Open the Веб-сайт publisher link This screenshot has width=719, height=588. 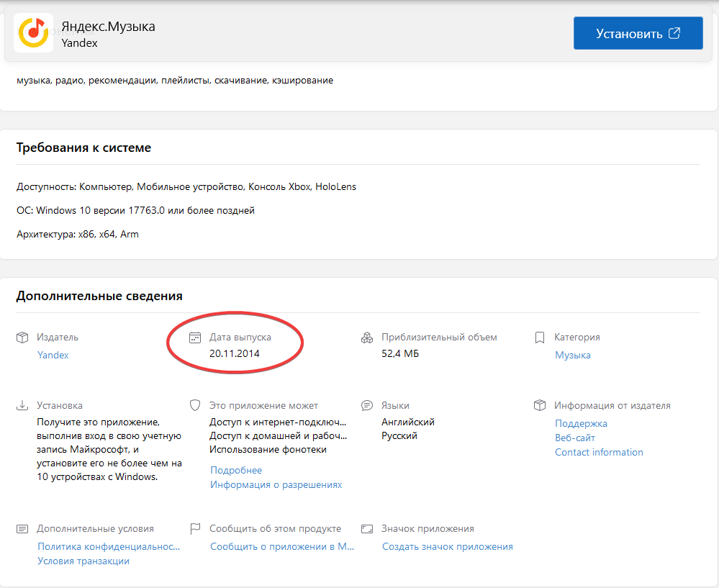(x=575, y=438)
